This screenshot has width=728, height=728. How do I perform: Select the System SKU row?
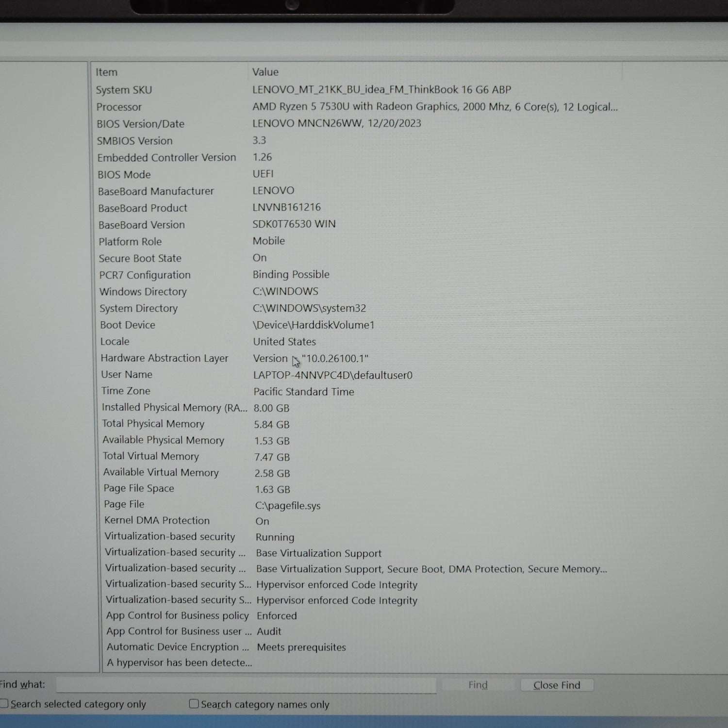point(124,90)
